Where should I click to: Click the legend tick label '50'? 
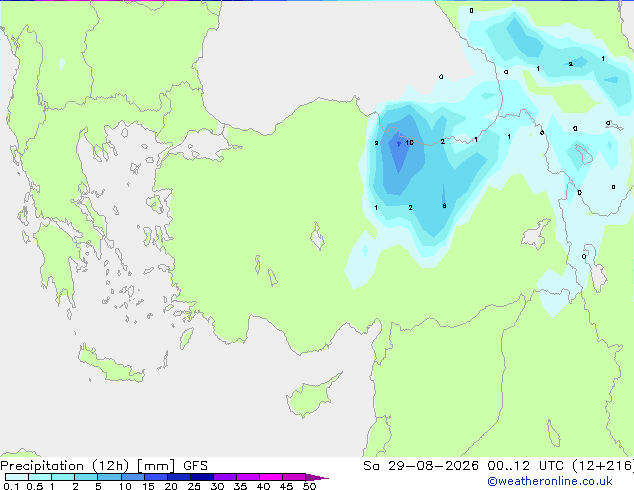309,486
